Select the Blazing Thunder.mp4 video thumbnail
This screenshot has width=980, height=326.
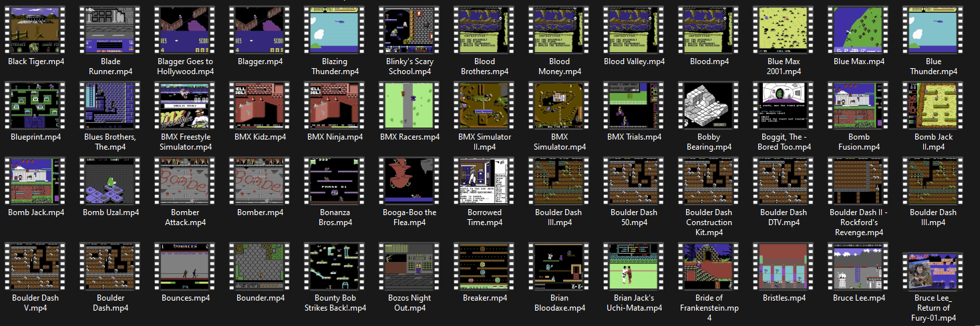[335, 29]
